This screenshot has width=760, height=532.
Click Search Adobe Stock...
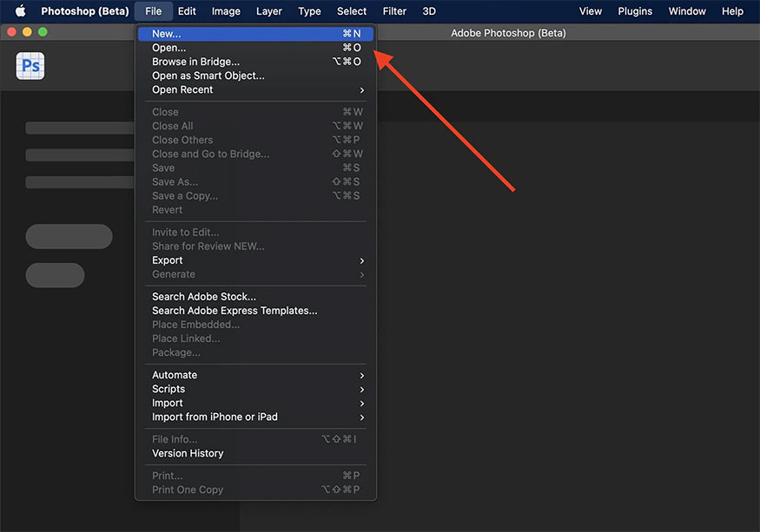click(204, 297)
